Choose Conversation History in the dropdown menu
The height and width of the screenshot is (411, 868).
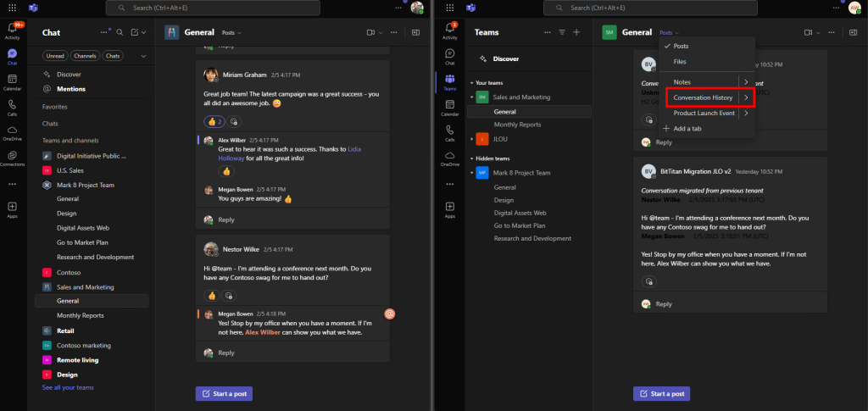click(703, 97)
